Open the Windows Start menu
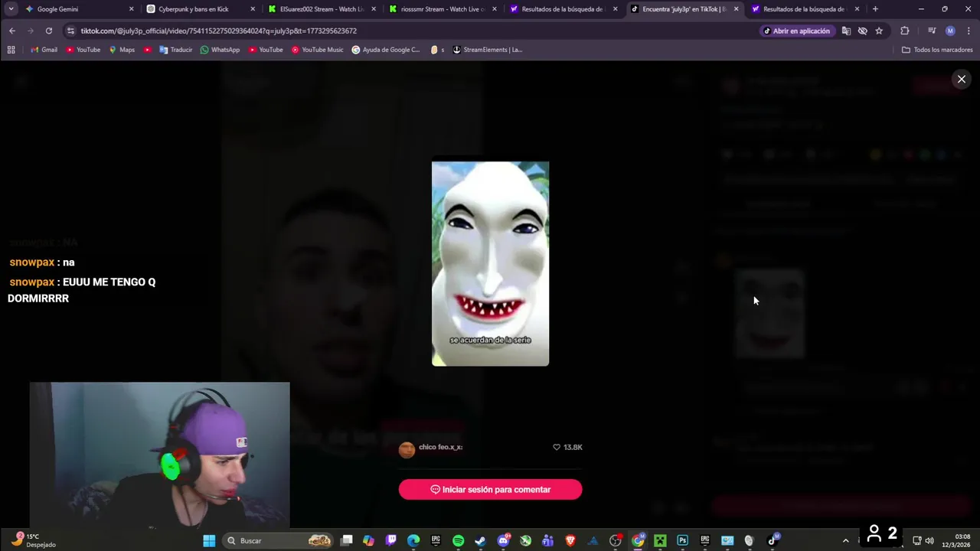The image size is (980, 551). 209,540
